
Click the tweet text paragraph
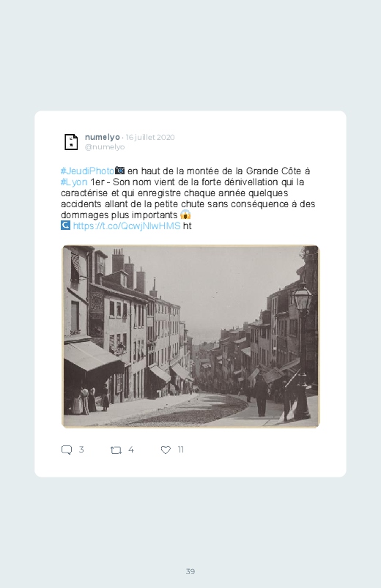[x=188, y=198]
